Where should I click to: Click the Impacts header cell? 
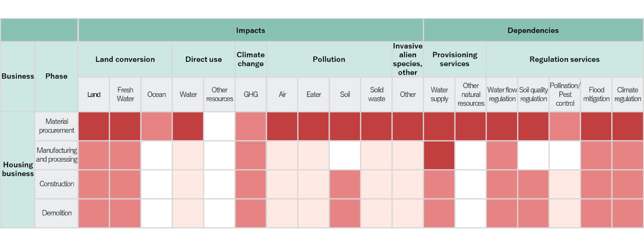(x=250, y=30)
